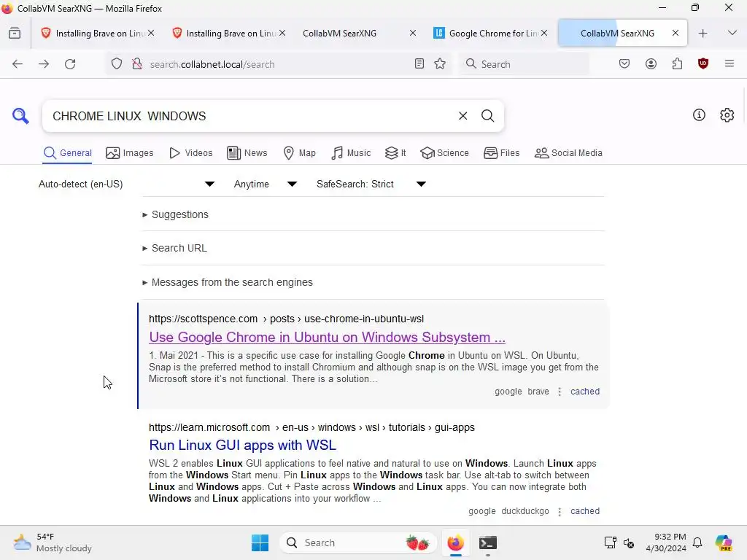Open extensions puzzle icon
Screen dimensions: 747x560
(677, 64)
